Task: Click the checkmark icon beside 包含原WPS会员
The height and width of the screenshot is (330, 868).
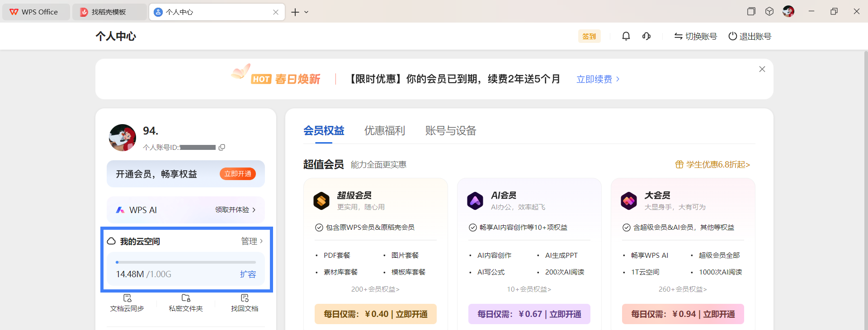Action: 319,228
